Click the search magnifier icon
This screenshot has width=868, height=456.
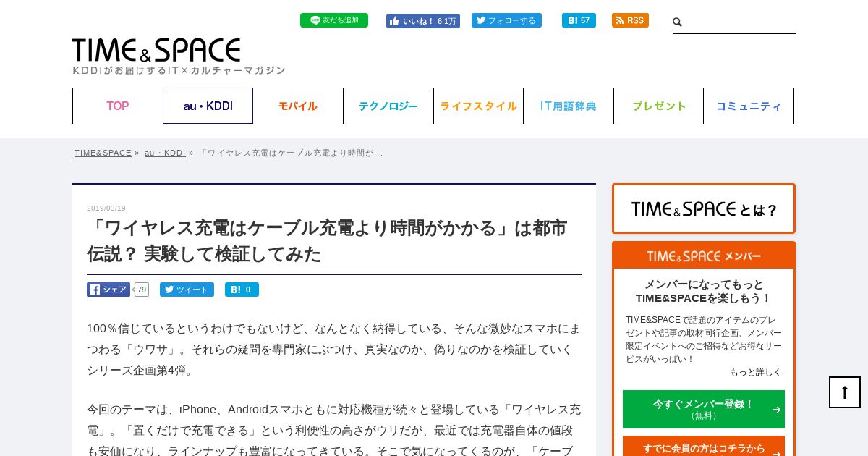(678, 22)
